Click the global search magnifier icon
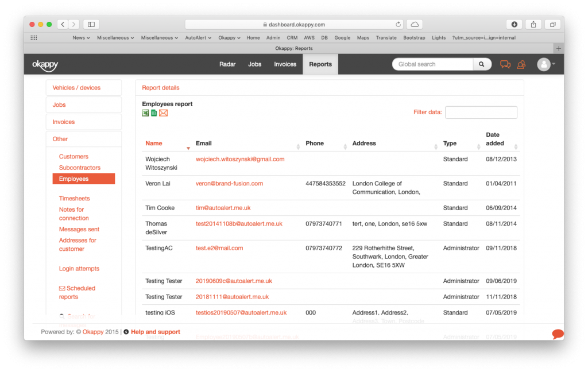The width and height of the screenshot is (588, 372). click(x=481, y=64)
